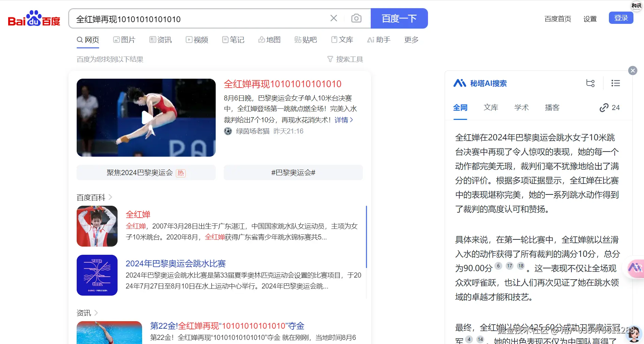Click the cartoon avatar icon
The height and width of the screenshot is (344, 644).
[634, 334]
